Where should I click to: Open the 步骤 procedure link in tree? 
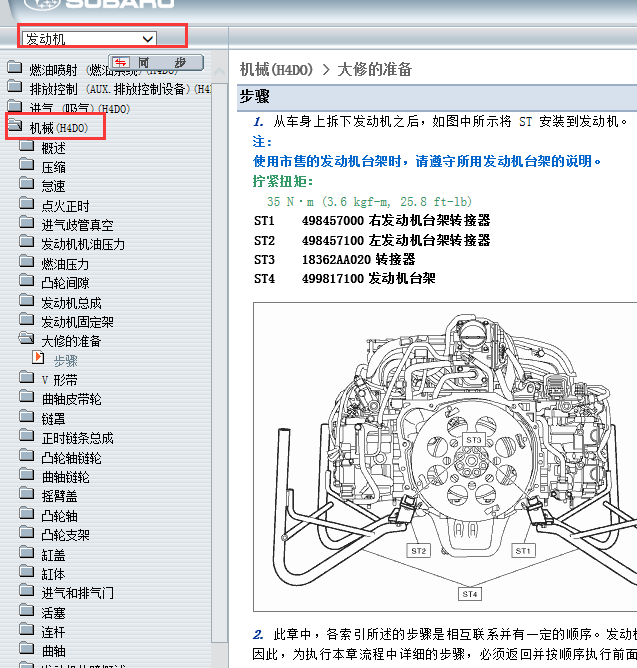66,361
